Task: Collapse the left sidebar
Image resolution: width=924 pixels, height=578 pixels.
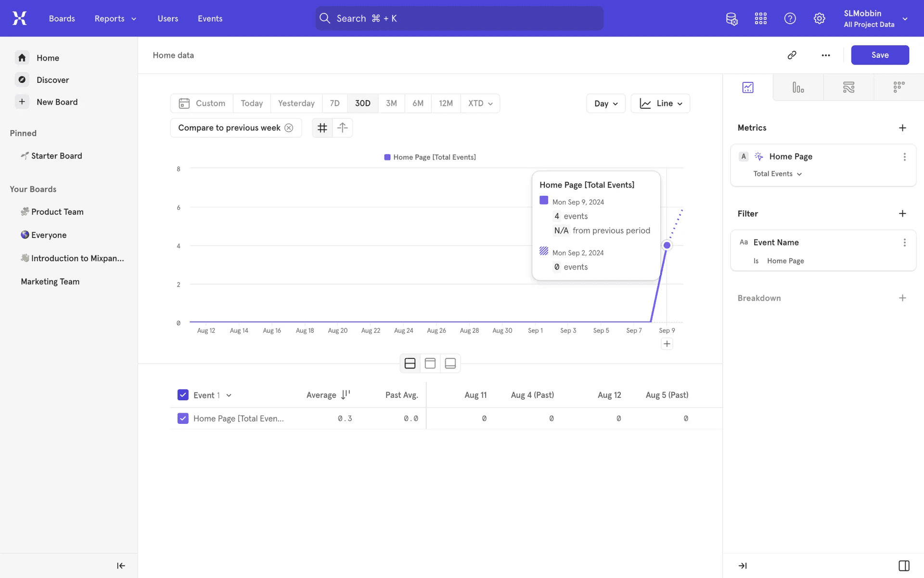Action: 121,565
